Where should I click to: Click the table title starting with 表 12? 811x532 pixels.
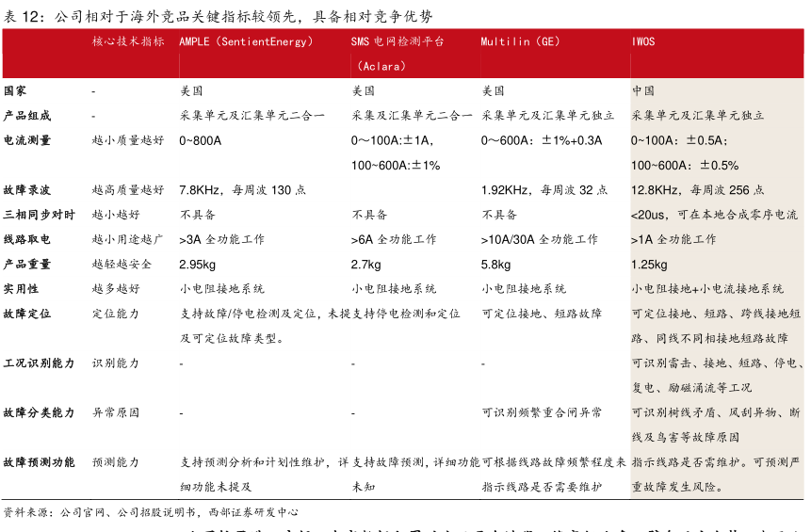[x=218, y=16]
